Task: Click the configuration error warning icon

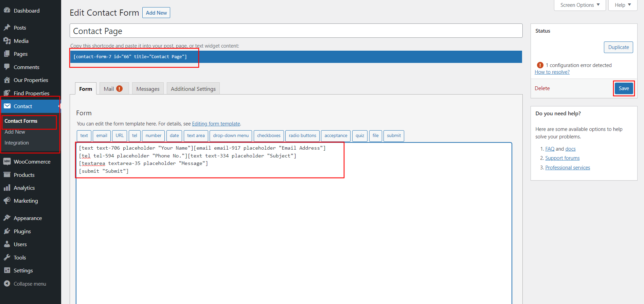Action: (540, 65)
